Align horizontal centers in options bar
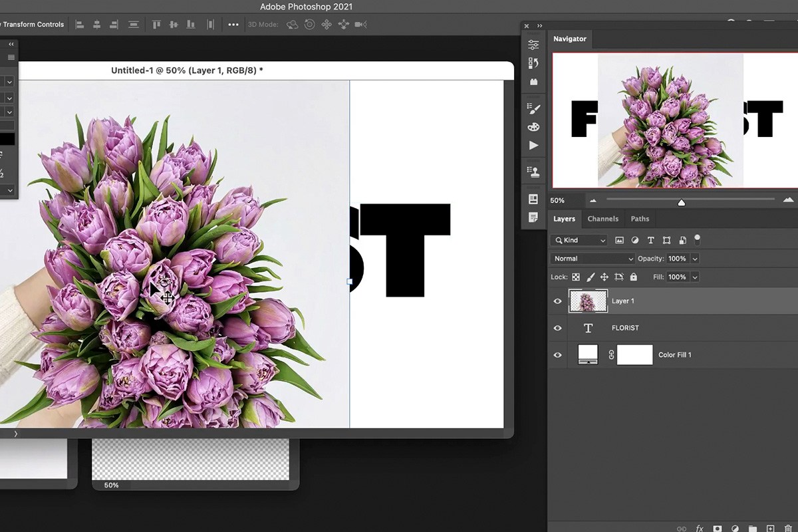This screenshot has height=532, width=798. pyautogui.click(x=97, y=25)
